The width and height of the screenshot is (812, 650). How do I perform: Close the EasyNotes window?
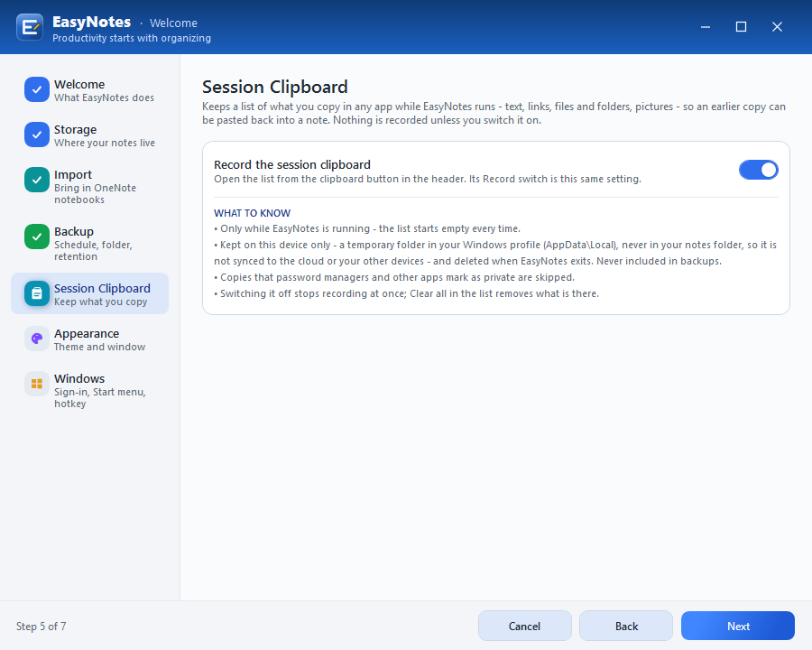pyautogui.click(x=777, y=27)
